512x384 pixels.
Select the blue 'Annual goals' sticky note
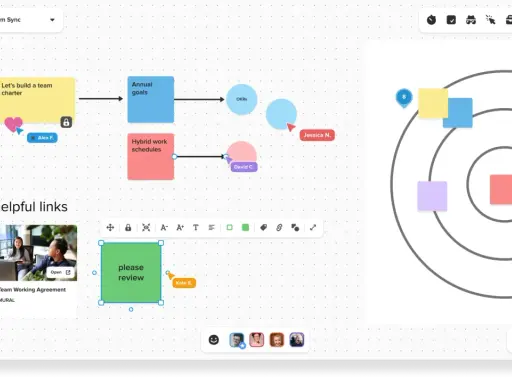coord(151,99)
